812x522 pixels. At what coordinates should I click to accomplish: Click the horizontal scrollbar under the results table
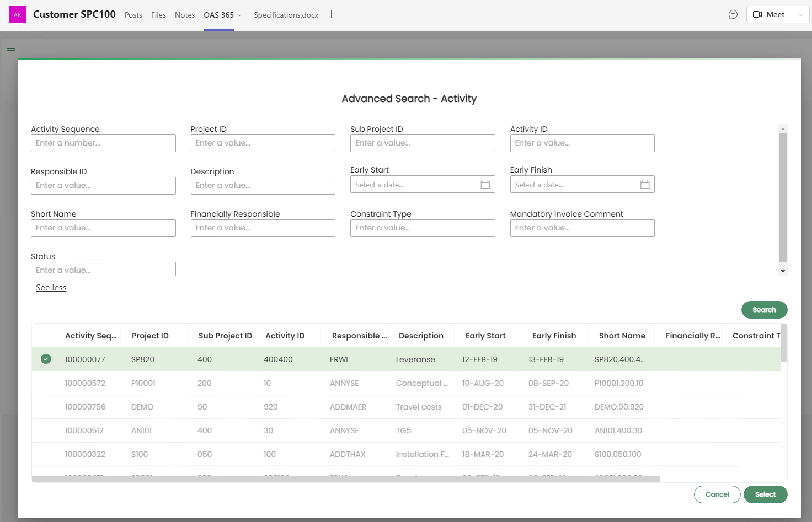coord(345,479)
